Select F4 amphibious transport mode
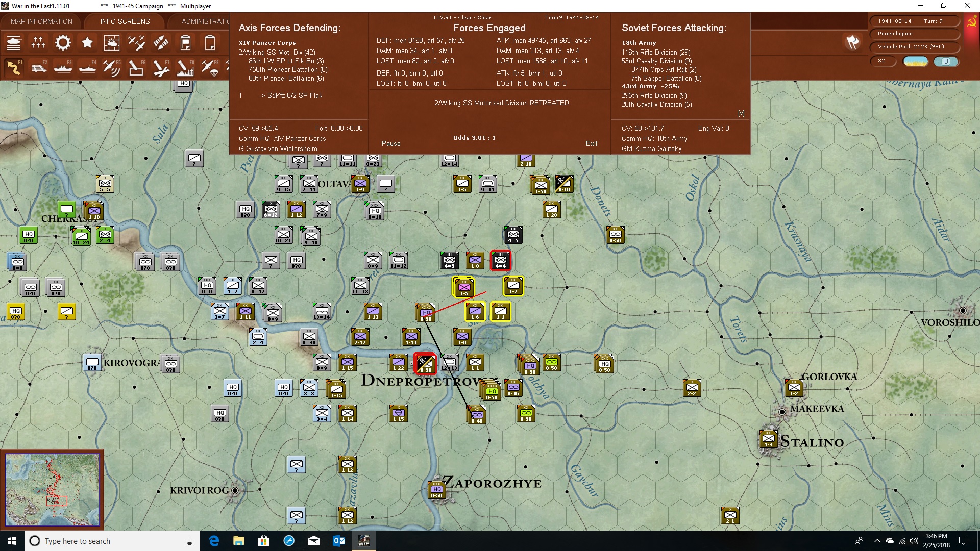 click(x=87, y=67)
